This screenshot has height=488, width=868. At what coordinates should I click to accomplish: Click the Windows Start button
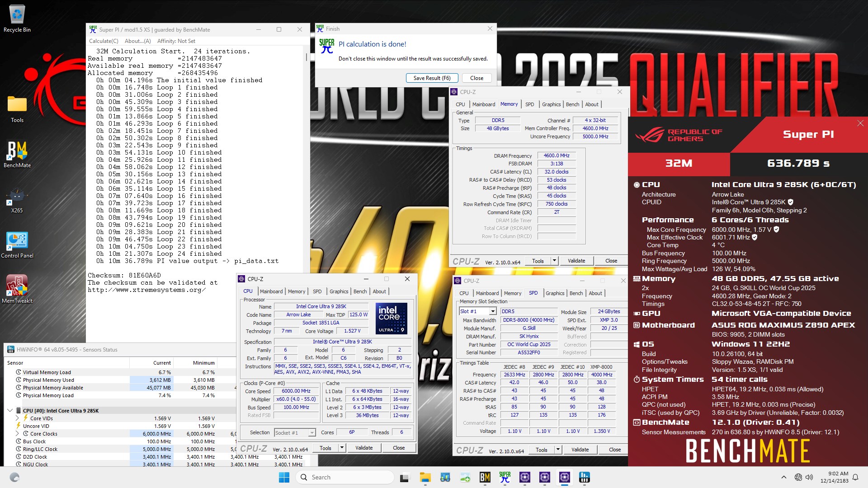[x=284, y=477]
